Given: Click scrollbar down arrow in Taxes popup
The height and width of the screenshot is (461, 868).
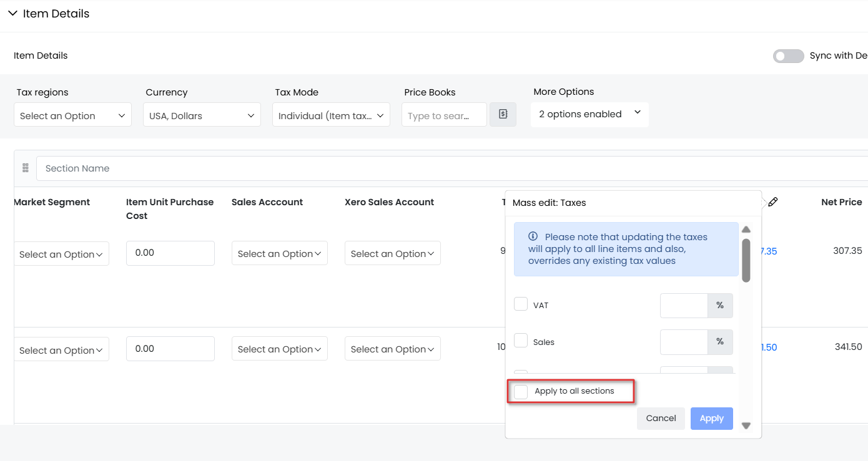Looking at the screenshot, I should 746,425.
